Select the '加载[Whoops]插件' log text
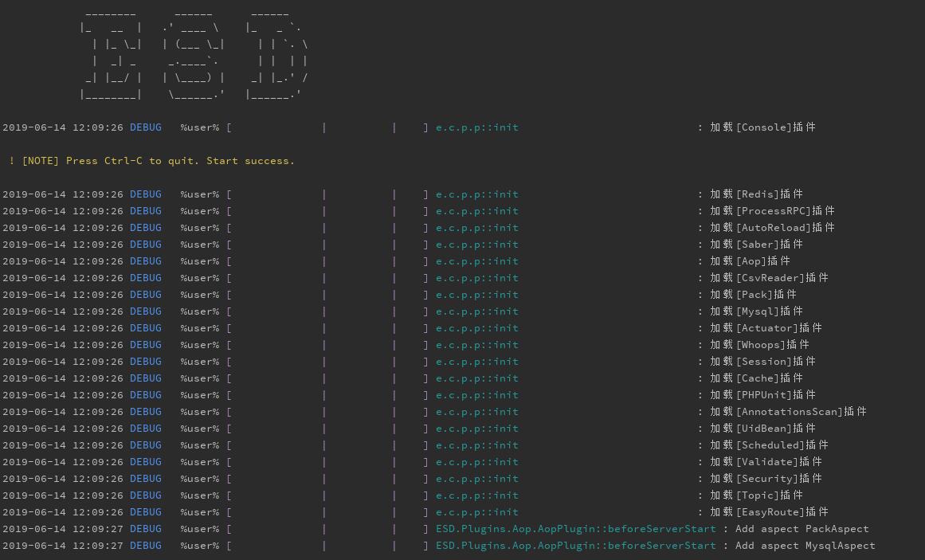This screenshot has height=560, width=925. coord(759,345)
